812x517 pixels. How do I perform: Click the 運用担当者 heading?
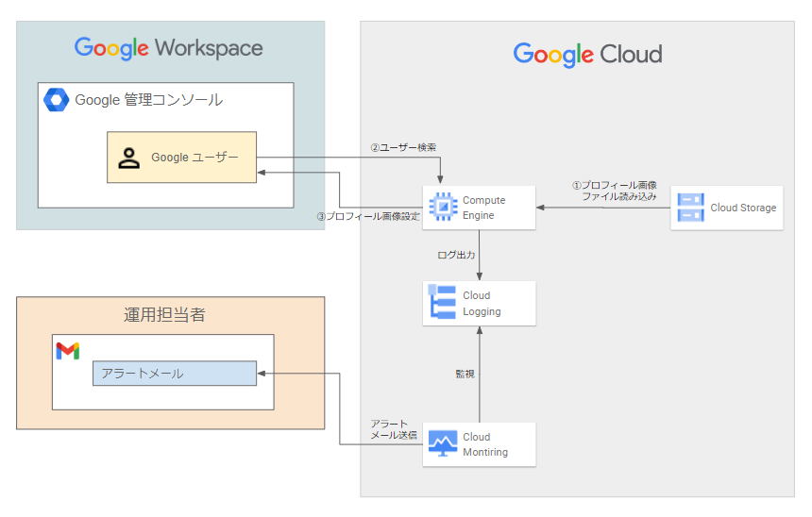click(164, 315)
